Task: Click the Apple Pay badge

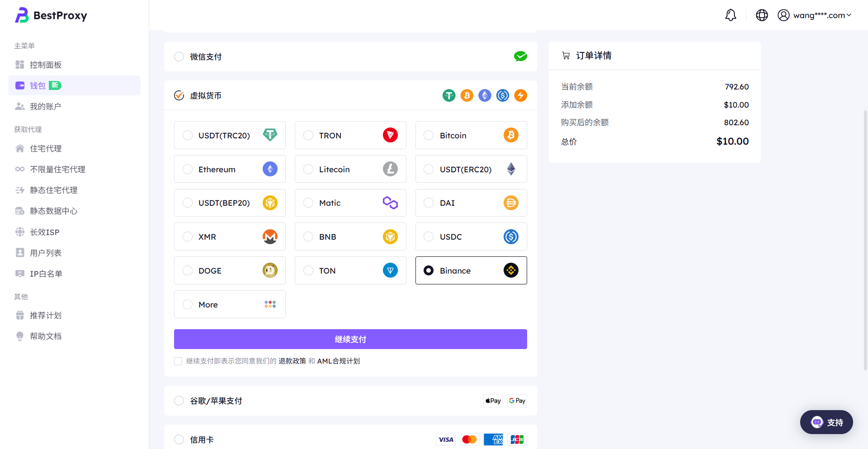Action: click(x=493, y=401)
